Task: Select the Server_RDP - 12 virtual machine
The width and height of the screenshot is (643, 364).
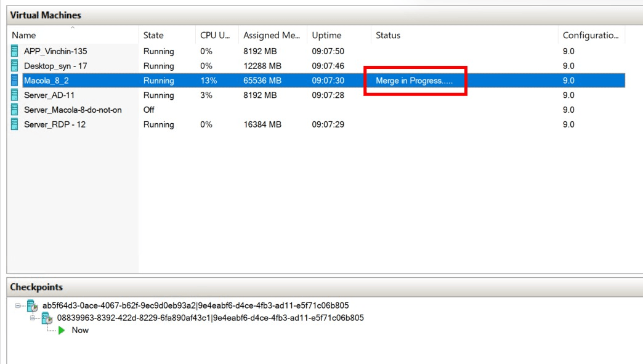Action: (55, 124)
